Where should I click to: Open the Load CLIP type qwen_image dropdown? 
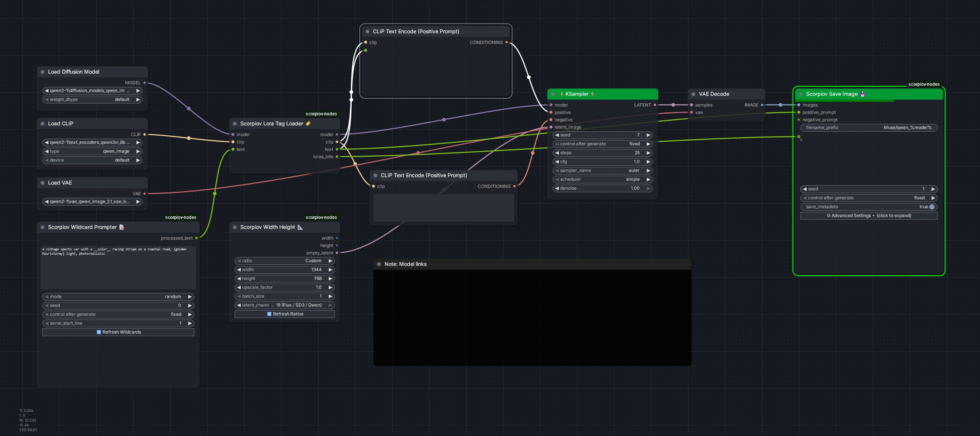pyautogui.click(x=92, y=151)
